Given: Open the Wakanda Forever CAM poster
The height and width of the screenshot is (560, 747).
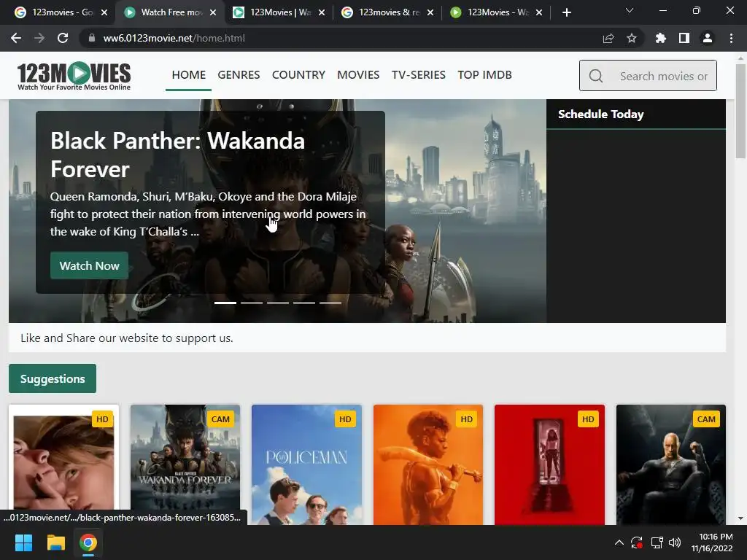Looking at the screenshot, I should tap(185, 464).
